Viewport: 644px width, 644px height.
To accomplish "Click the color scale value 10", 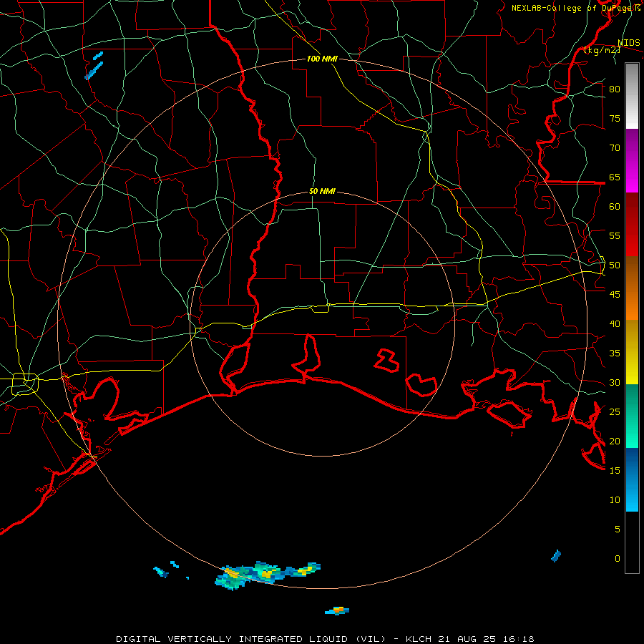I will 615,500.
